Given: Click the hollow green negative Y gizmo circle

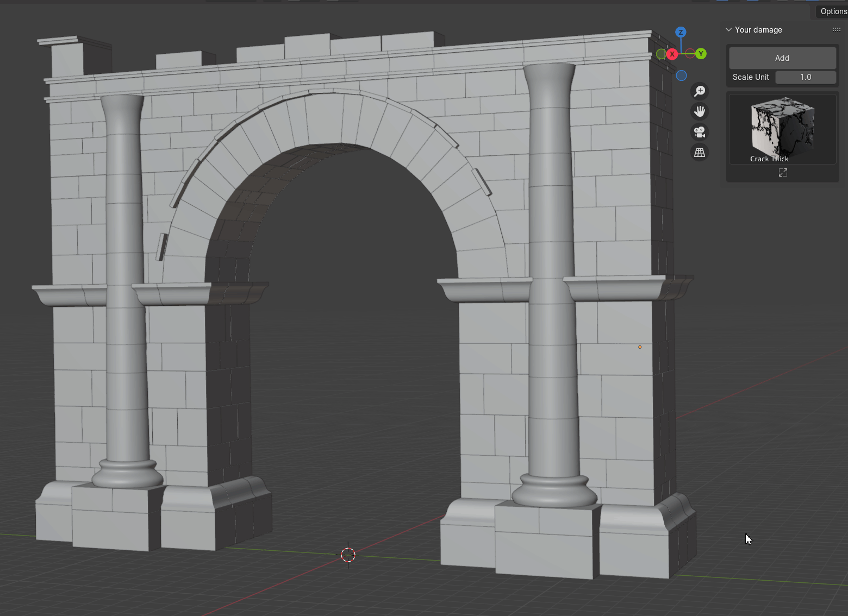Looking at the screenshot, I should pyautogui.click(x=661, y=54).
